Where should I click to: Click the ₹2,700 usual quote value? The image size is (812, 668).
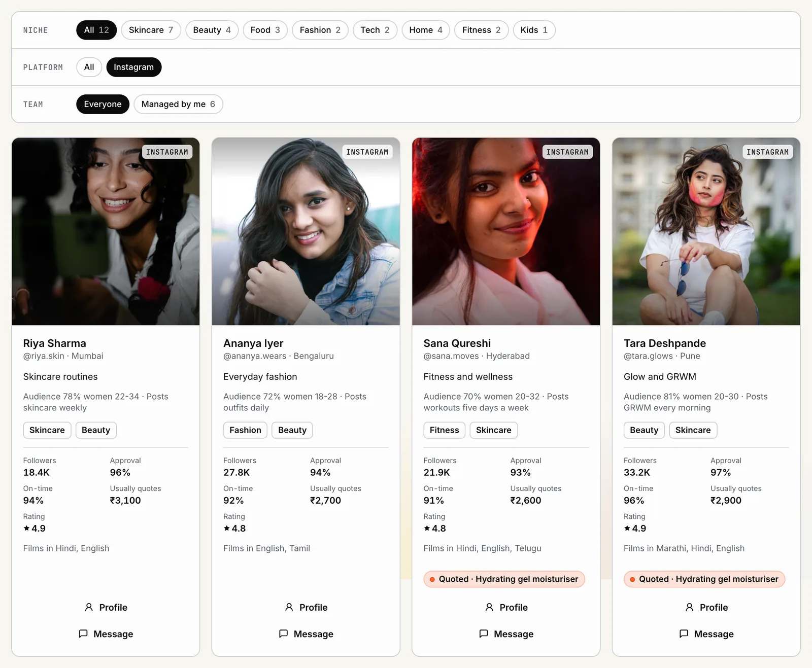pyautogui.click(x=326, y=501)
